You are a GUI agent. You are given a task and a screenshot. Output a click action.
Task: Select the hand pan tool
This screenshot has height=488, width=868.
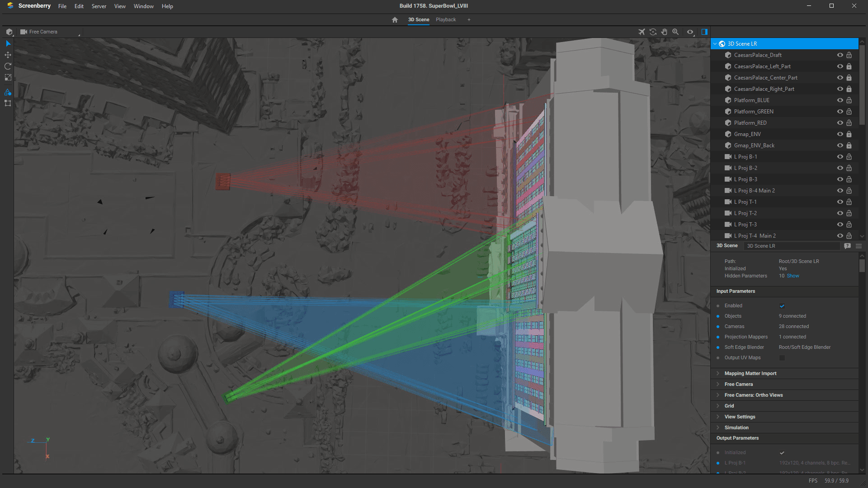(664, 32)
